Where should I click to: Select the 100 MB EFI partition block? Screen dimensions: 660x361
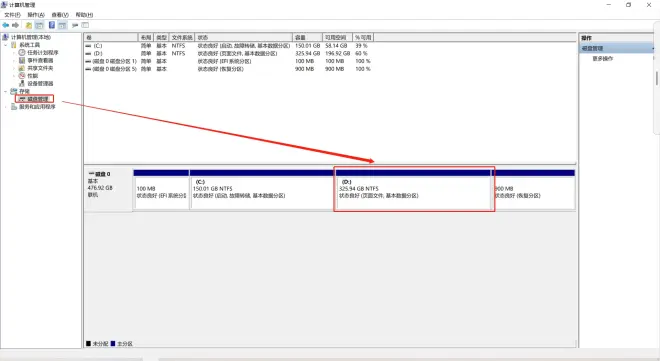[161, 189]
